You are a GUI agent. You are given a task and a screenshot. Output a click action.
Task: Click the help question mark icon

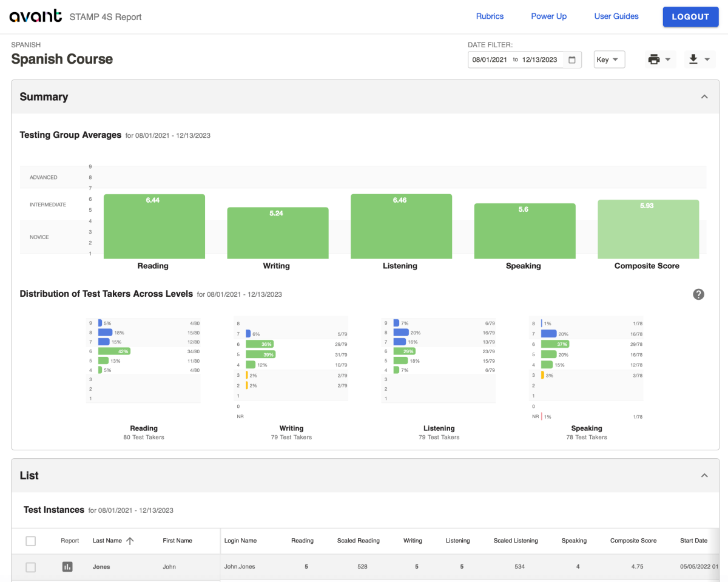[699, 294]
